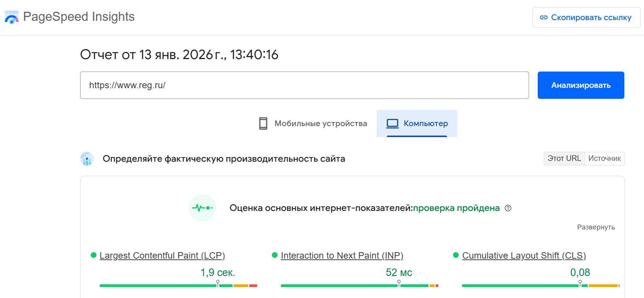
Task: Open Interaction to Next Paint (INP) link
Action: pos(342,256)
